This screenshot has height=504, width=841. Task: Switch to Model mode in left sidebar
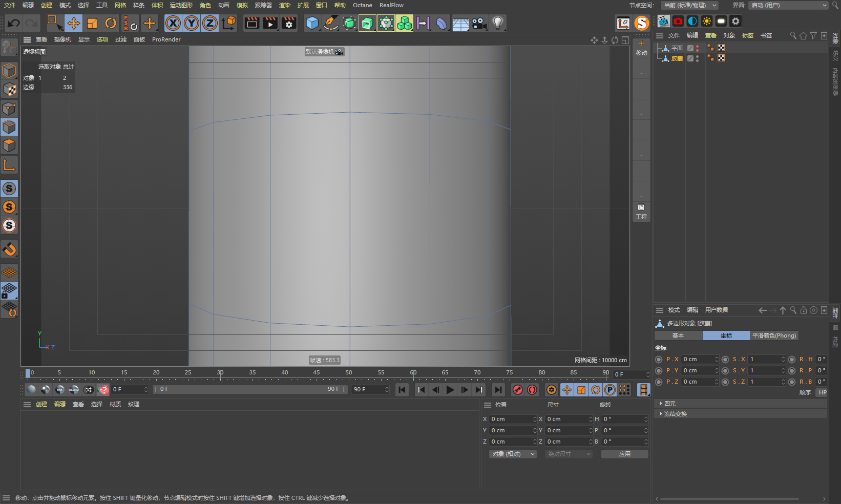(9, 71)
